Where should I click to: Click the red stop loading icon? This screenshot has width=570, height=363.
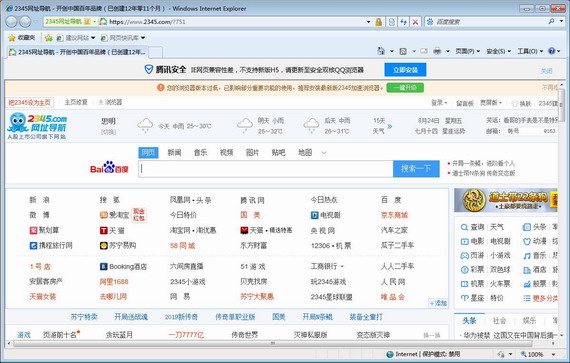[x=415, y=22]
